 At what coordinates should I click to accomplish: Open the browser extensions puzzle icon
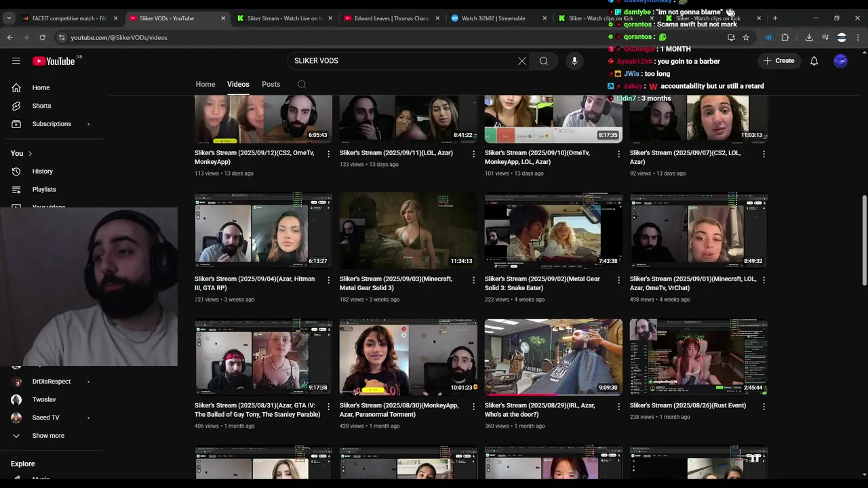click(x=785, y=37)
